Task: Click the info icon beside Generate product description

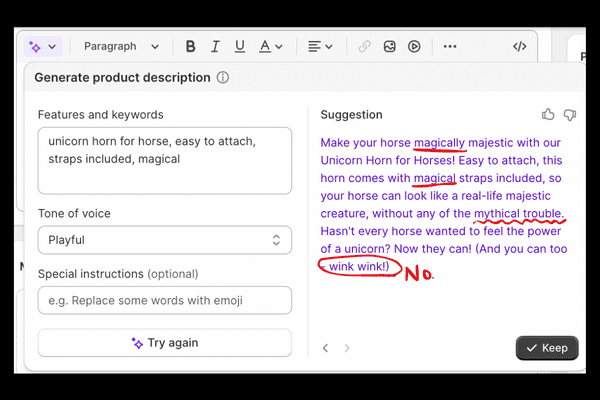Action: coord(223,77)
